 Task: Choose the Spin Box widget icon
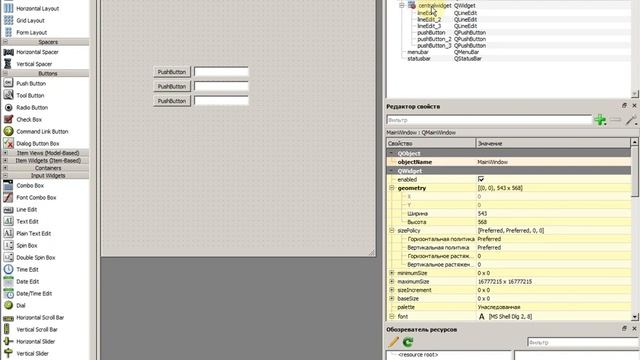point(8,245)
